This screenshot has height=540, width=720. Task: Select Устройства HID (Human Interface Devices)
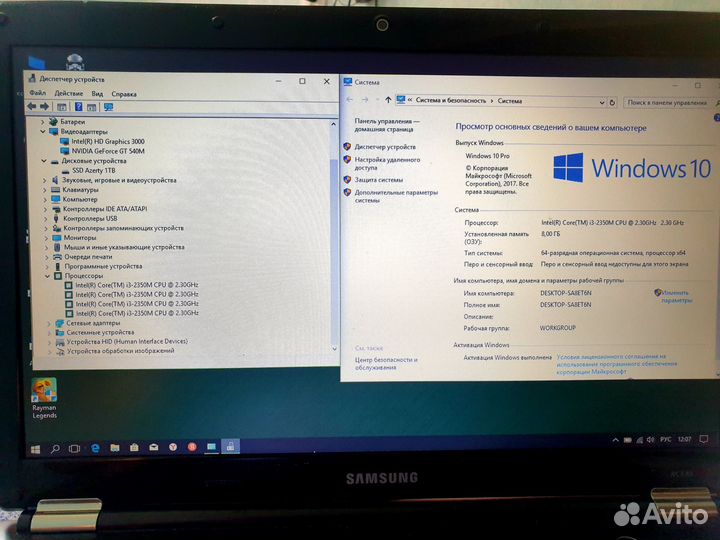point(127,342)
